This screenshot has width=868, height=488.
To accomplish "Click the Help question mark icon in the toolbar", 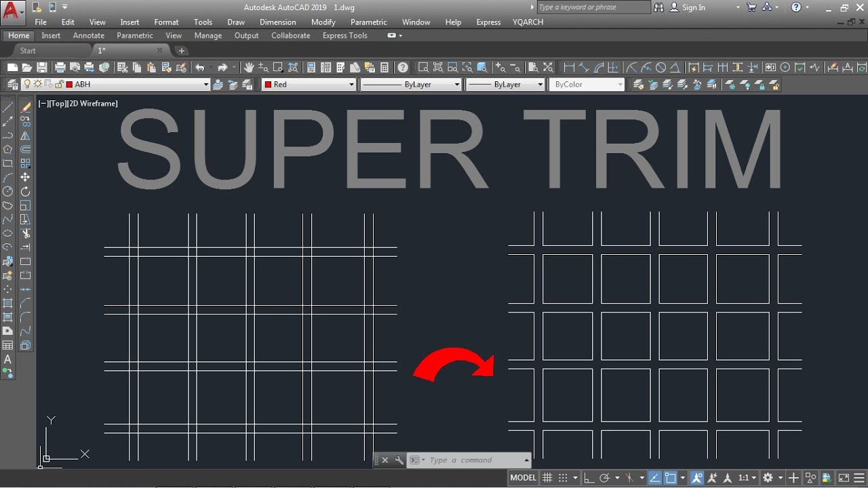I will pos(403,67).
